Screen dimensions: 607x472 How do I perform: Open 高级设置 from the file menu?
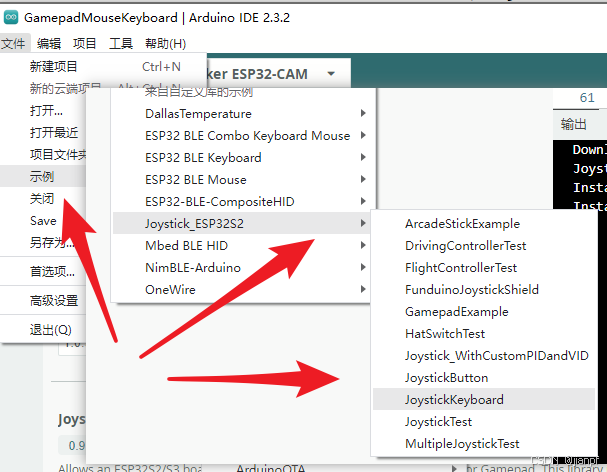(x=43, y=300)
